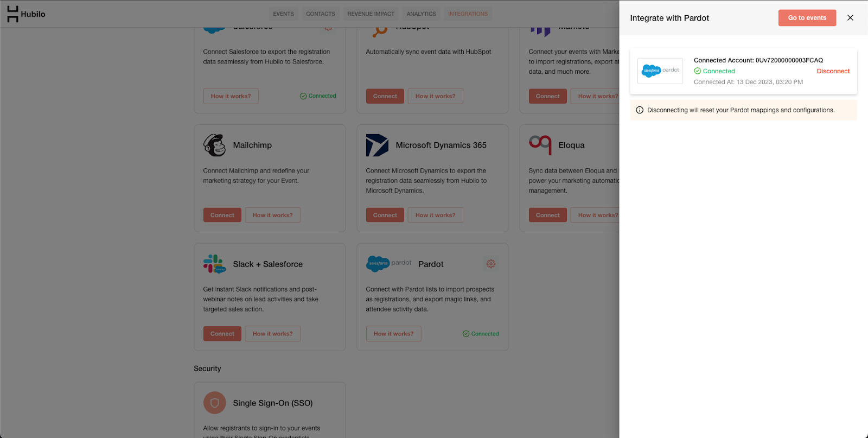
Task: Click the Single Sign-On shield icon
Action: [214, 403]
